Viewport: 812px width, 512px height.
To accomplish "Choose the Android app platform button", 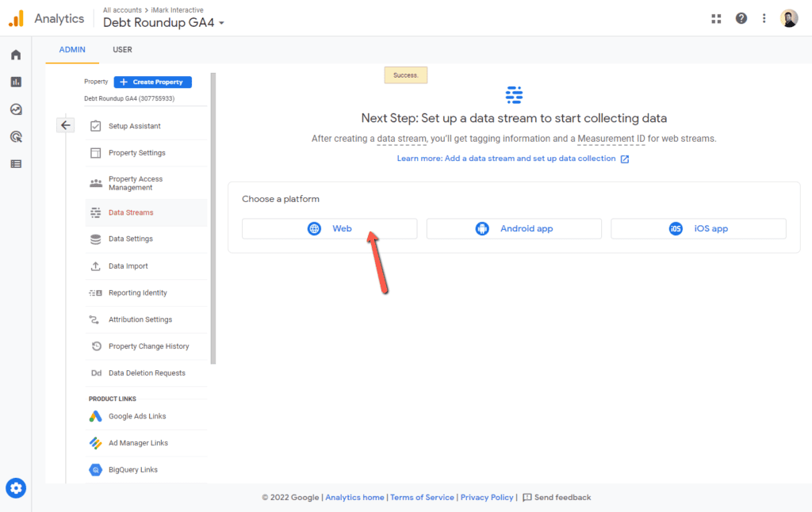I will pos(514,228).
